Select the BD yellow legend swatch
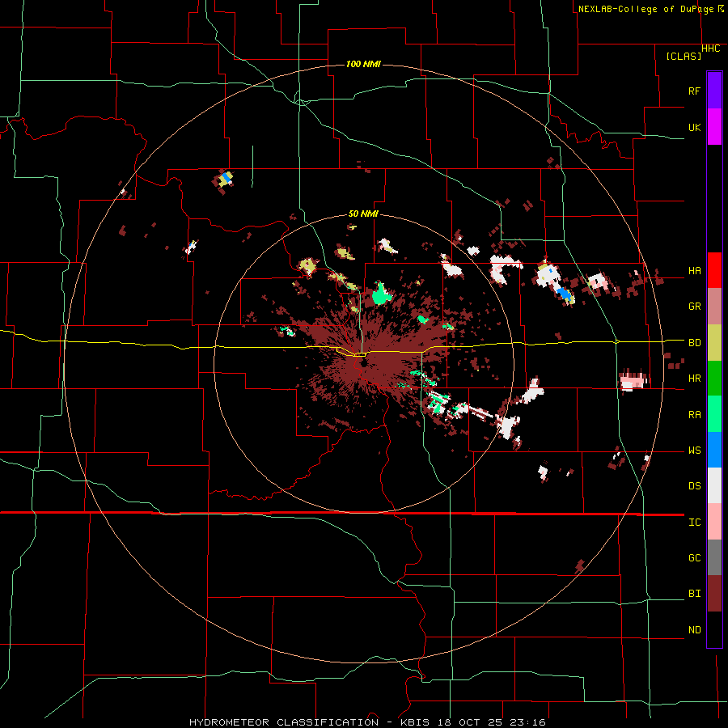The height and width of the screenshot is (728, 728). click(714, 343)
